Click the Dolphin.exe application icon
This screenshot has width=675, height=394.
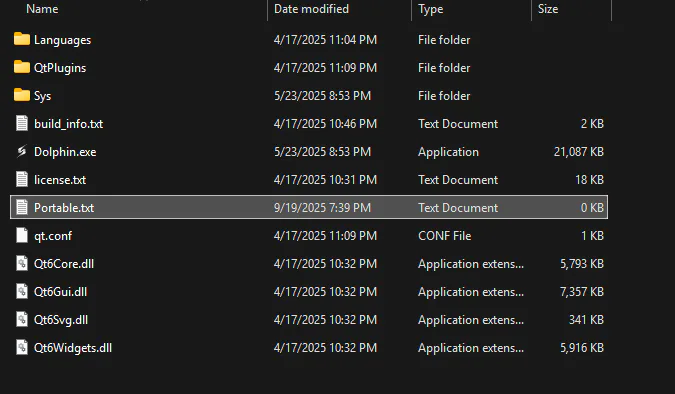[22, 151]
